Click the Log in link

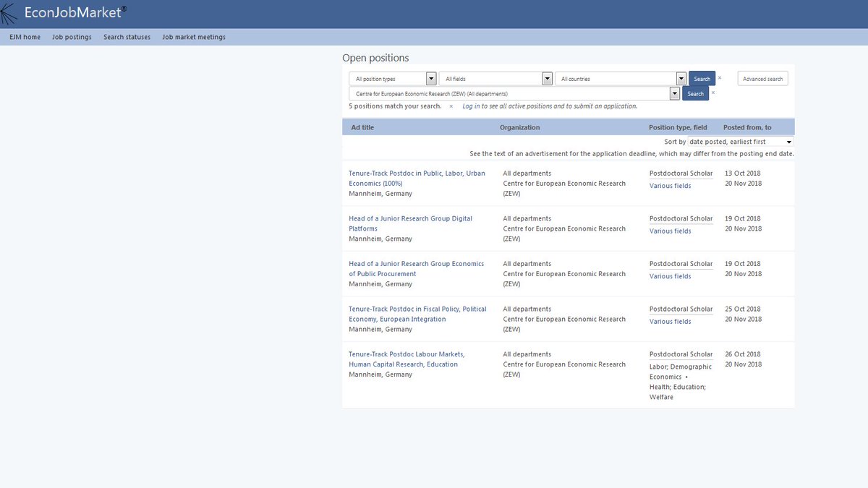(471, 106)
